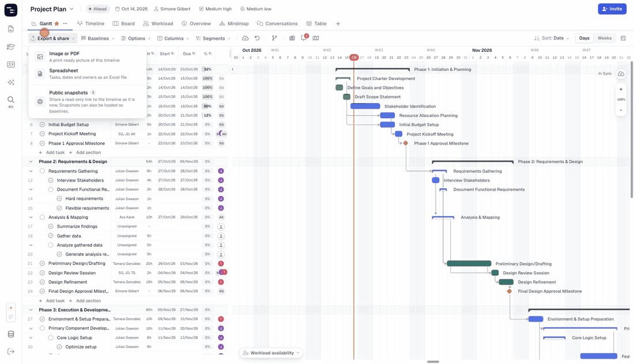Collapse Phase 3: Execution & Development section
This screenshot has width=634, height=364.
31,310
